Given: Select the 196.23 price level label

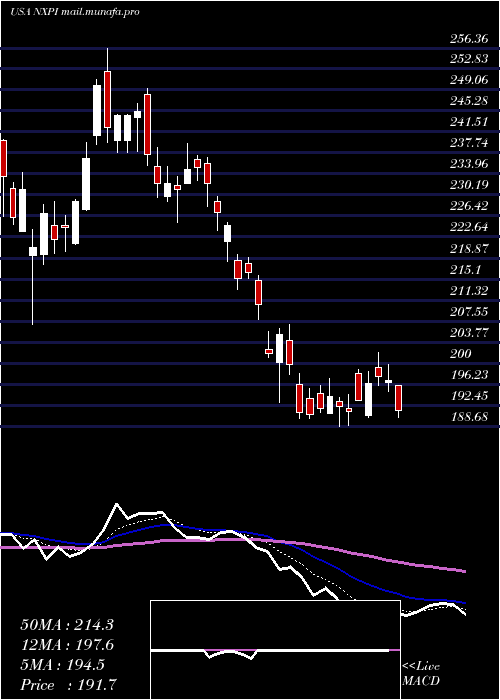Looking at the screenshot, I should (x=469, y=375).
